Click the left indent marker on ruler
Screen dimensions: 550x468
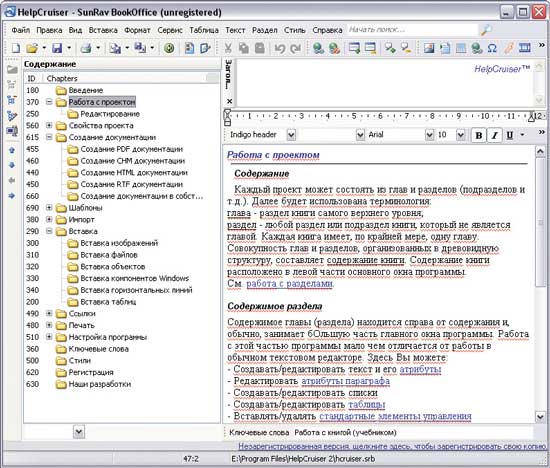pos(227,118)
